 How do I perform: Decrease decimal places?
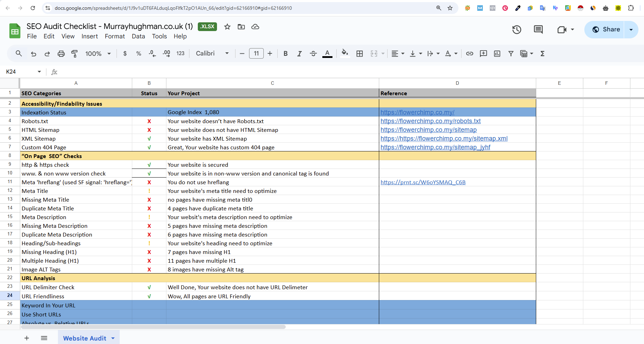point(152,53)
